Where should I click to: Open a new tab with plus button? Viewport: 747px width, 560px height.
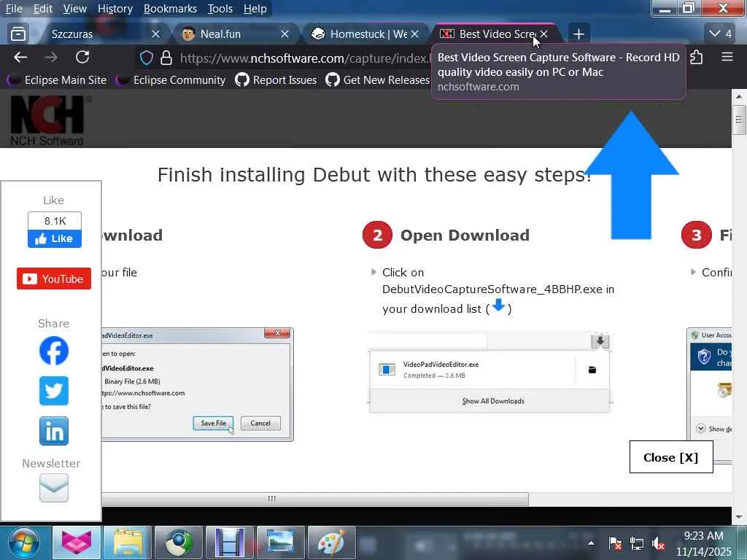coord(578,34)
